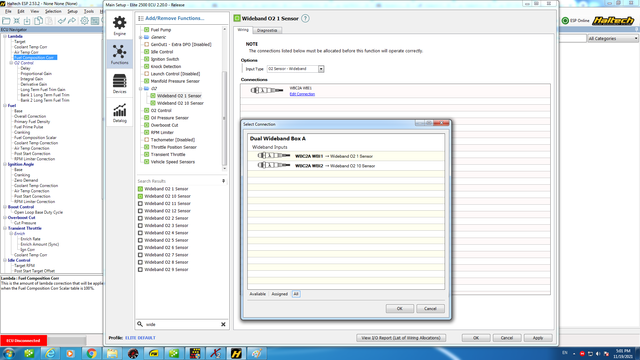Open the Paint taskbar icon

(x=257, y=353)
